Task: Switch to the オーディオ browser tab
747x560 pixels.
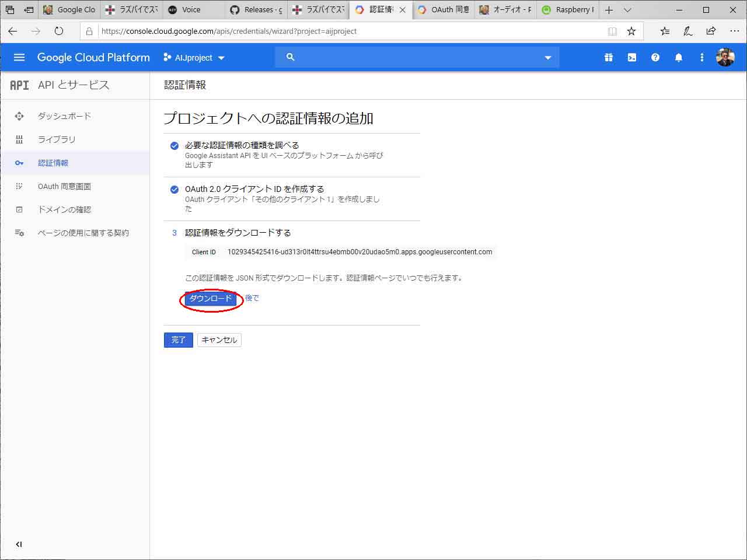Action: 505,10
